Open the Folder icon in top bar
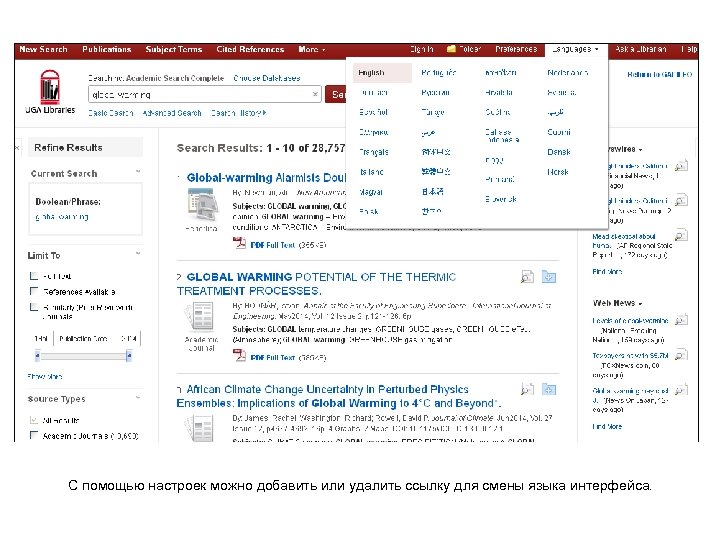This screenshot has width=720, height=540. [x=451, y=49]
